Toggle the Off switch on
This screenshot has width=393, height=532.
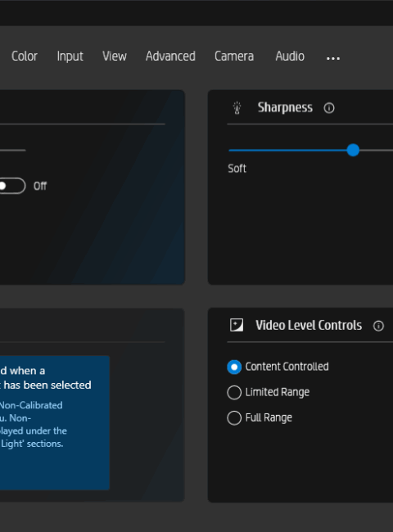pos(11,186)
